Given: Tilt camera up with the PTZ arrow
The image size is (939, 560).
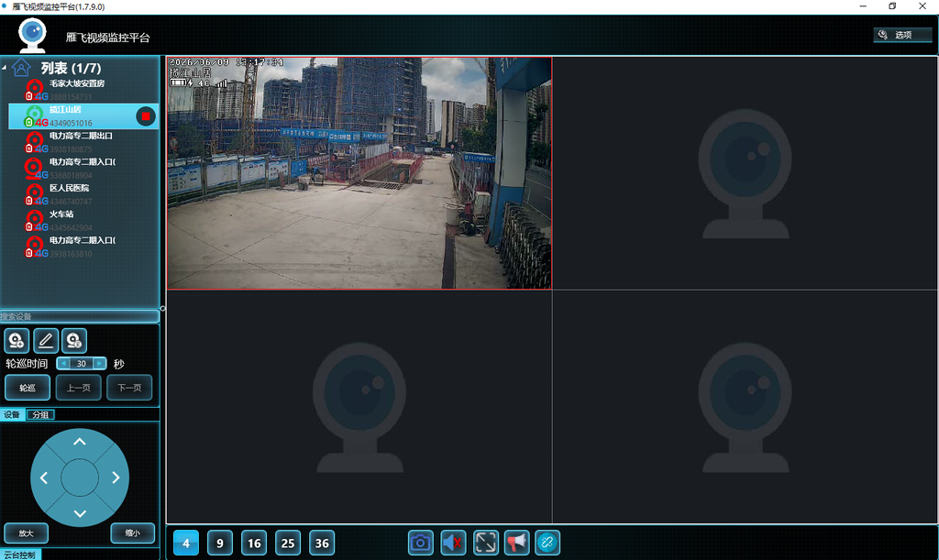Looking at the screenshot, I should (80, 442).
